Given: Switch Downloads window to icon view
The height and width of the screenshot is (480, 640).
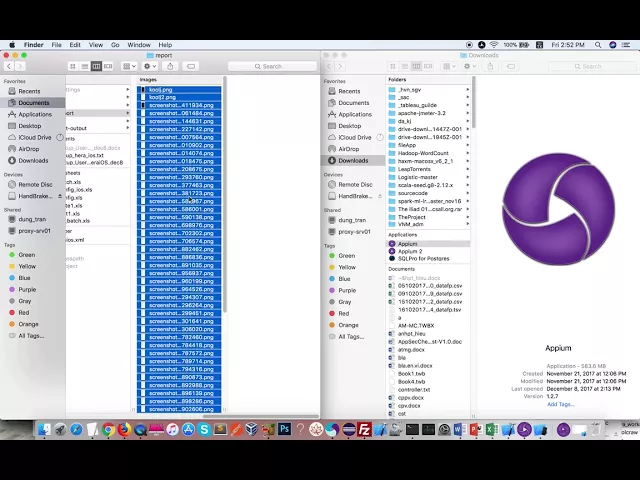Looking at the screenshot, I should (x=393, y=66).
